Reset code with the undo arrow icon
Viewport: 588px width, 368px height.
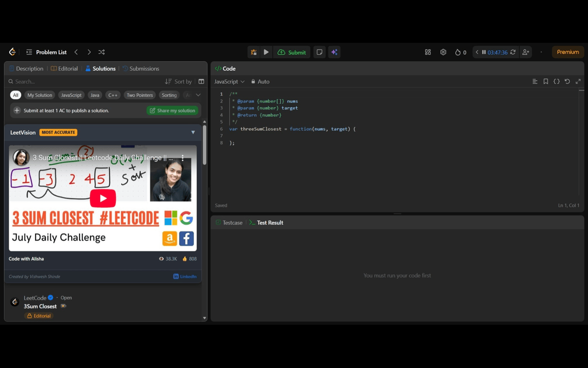tap(567, 81)
